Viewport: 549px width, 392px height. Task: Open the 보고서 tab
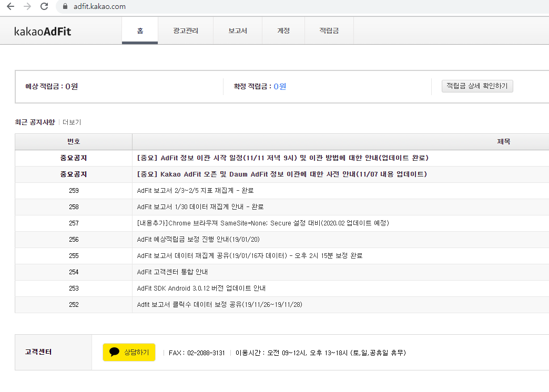(238, 31)
